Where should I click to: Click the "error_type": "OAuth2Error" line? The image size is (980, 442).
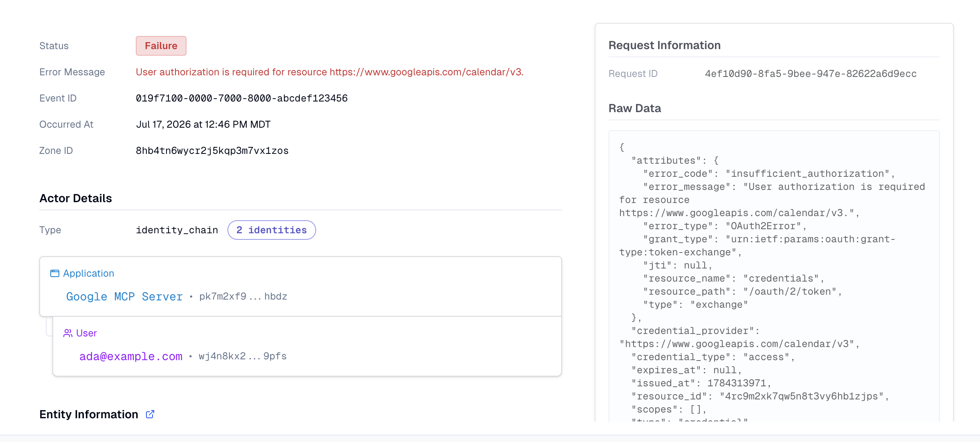(725, 226)
